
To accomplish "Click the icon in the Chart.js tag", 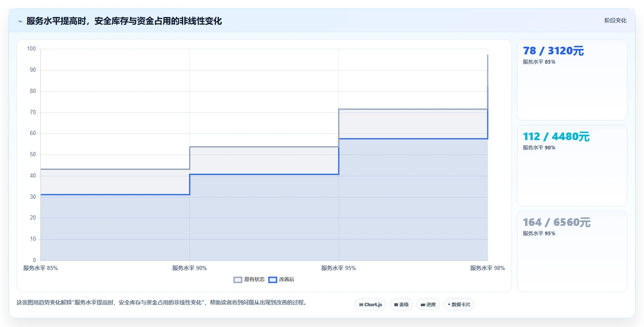I will pos(361,304).
